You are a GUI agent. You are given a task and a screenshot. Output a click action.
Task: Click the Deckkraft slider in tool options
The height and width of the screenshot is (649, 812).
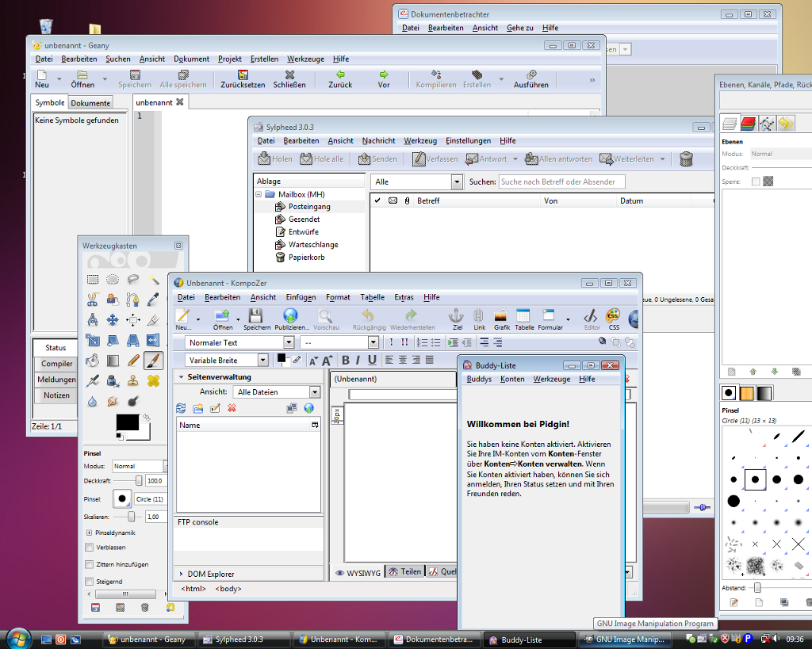point(140,480)
